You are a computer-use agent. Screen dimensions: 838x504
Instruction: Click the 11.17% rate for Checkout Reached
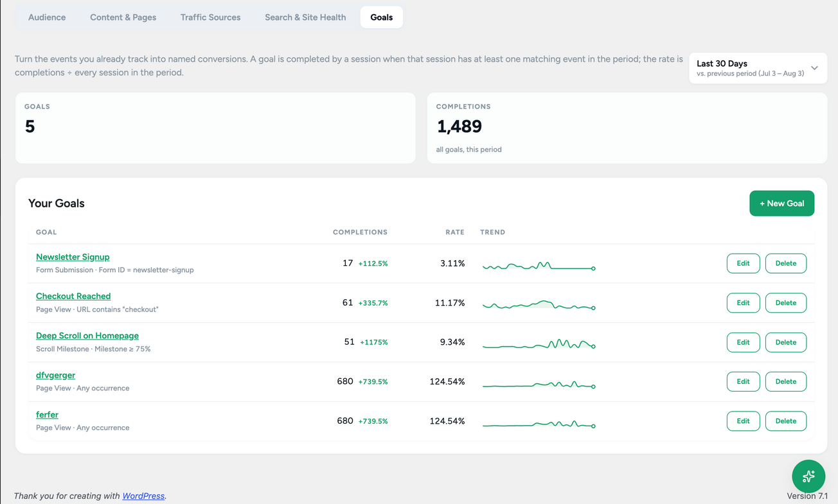point(450,303)
